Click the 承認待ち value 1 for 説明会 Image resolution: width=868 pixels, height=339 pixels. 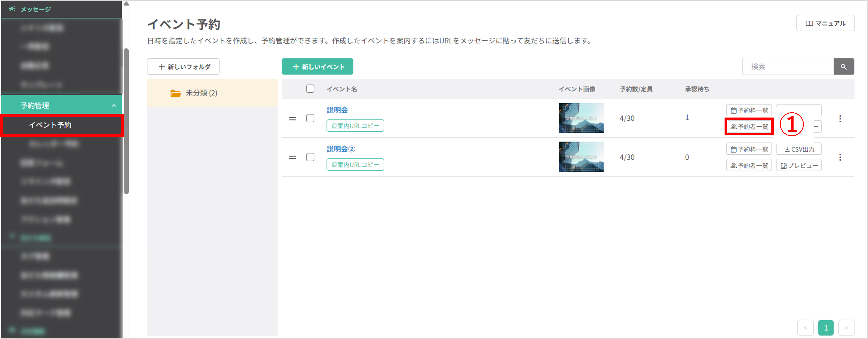click(x=687, y=118)
